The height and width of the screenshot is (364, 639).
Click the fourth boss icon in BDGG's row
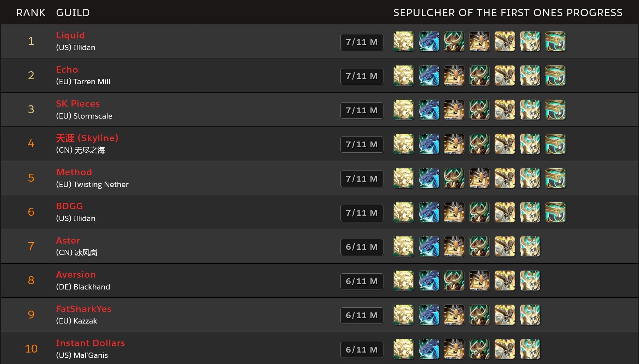480,212
